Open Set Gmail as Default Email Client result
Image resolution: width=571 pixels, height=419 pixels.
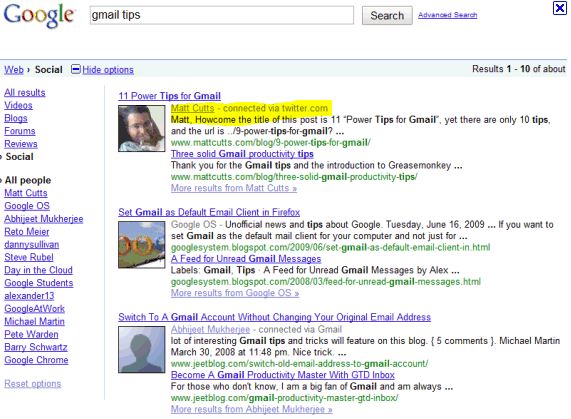pos(209,212)
